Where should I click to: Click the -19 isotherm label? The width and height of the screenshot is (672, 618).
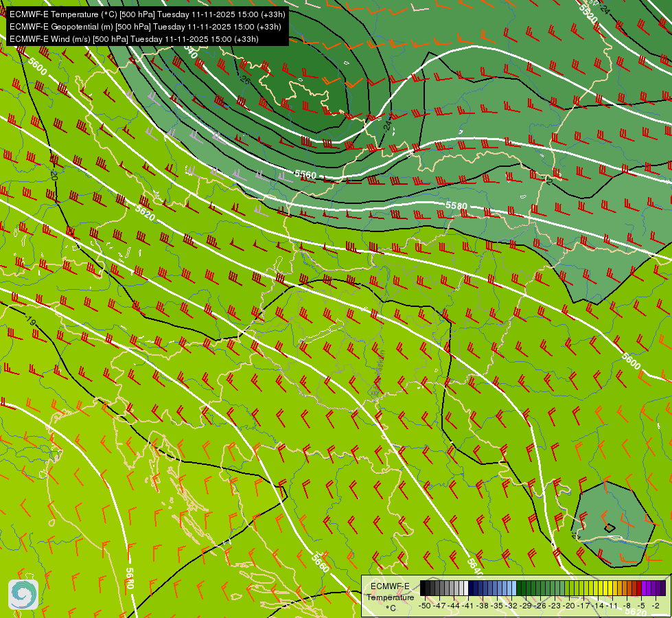(x=30, y=321)
